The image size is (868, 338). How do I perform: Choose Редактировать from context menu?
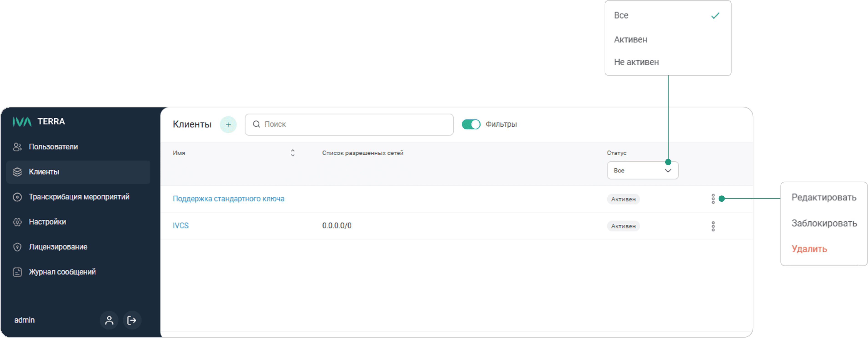[823, 197]
